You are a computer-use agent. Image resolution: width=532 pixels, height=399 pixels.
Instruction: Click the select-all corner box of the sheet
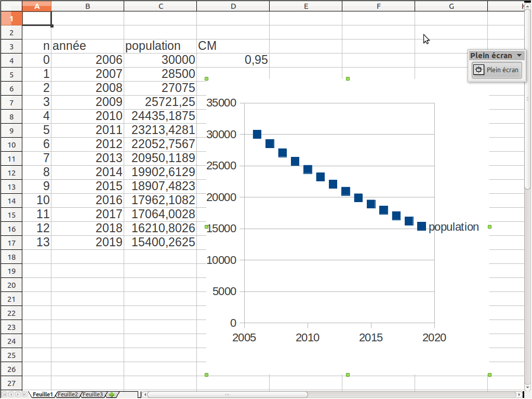(11, 6)
